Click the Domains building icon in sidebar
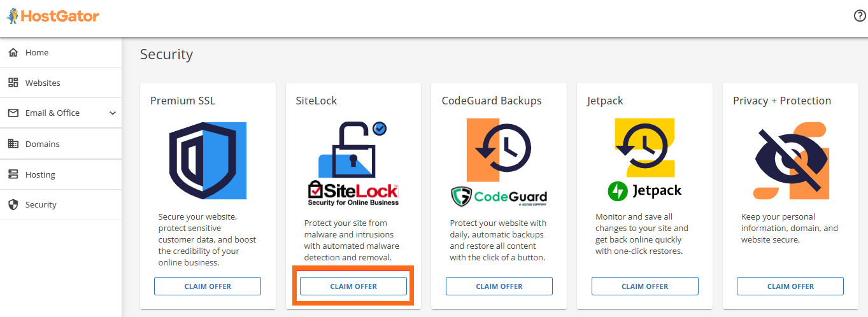 coord(13,144)
